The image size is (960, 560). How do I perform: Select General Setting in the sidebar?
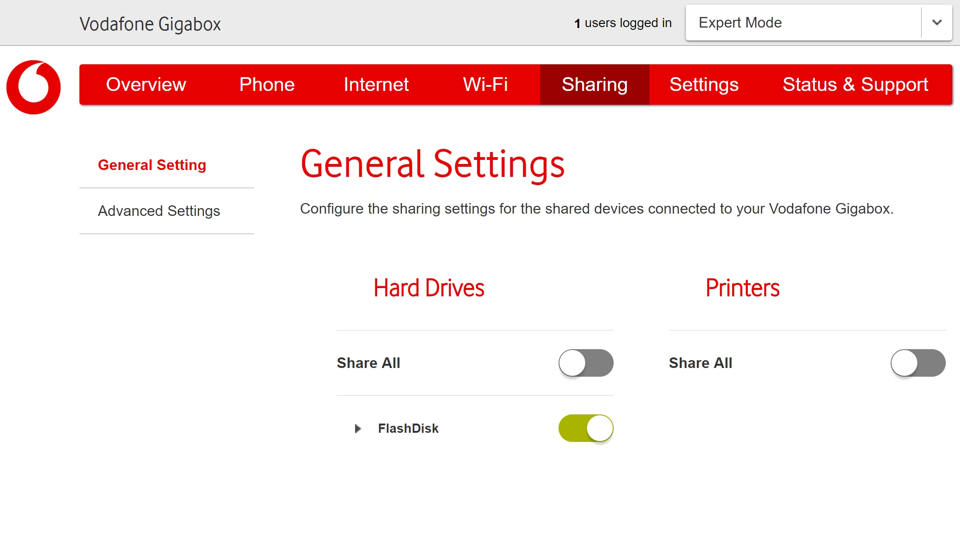[x=152, y=164]
